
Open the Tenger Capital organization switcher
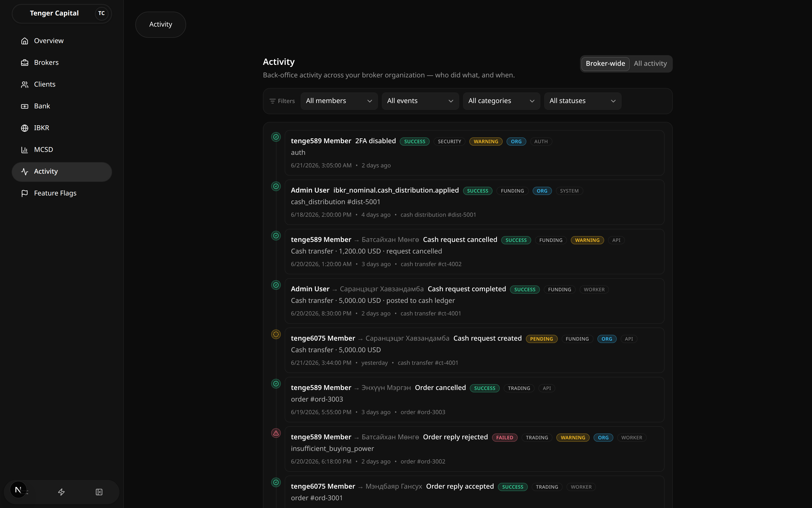point(62,14)
